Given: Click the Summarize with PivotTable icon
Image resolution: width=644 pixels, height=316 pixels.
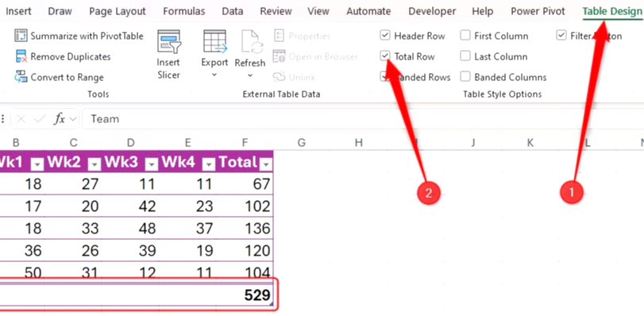Looking at the screenshot, I should (21, 36).
